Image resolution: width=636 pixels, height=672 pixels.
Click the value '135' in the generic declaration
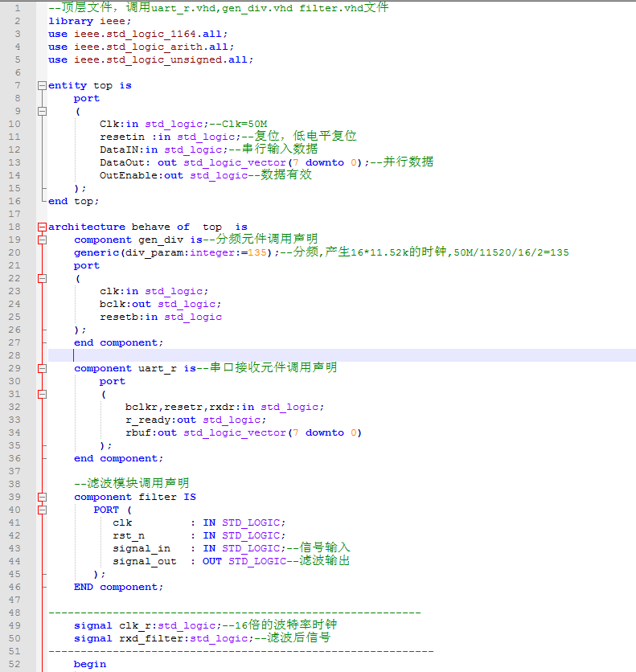pos(257,252)
